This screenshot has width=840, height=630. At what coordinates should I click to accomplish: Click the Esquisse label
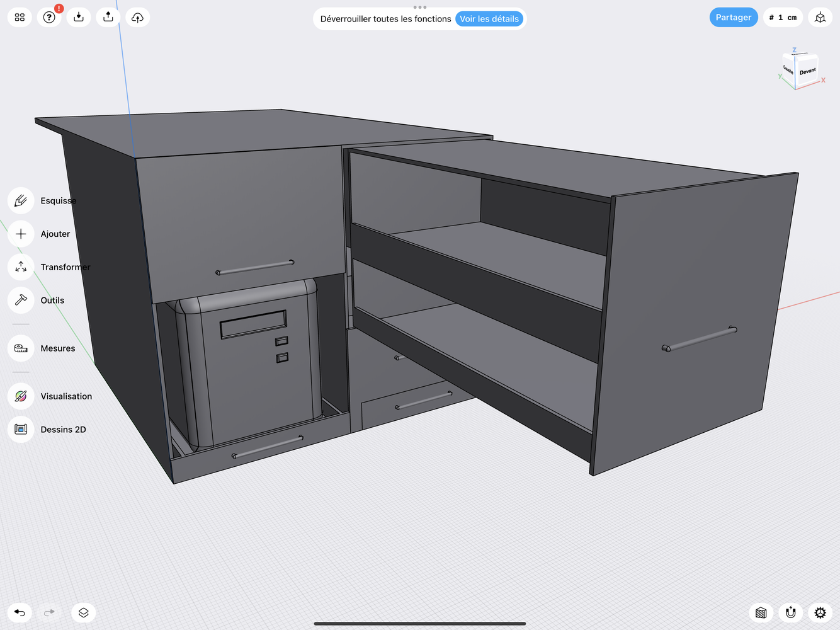point(59,200)
